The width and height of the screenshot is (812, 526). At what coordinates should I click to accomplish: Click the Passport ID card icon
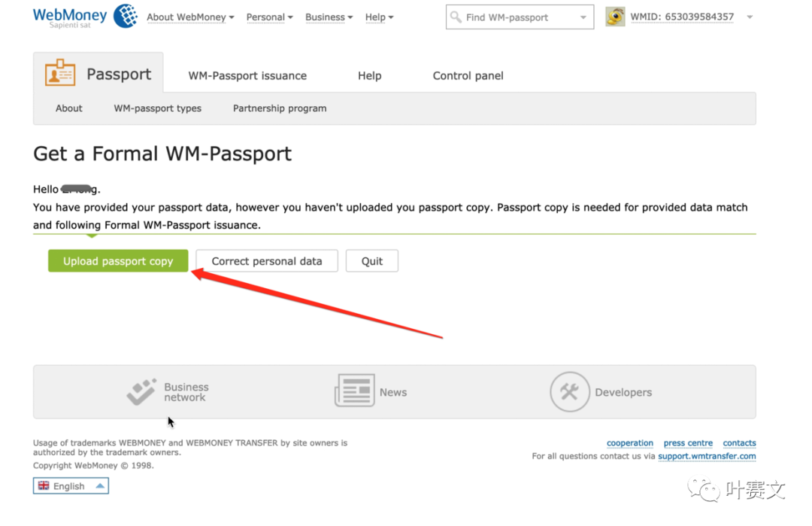[60, 74]
